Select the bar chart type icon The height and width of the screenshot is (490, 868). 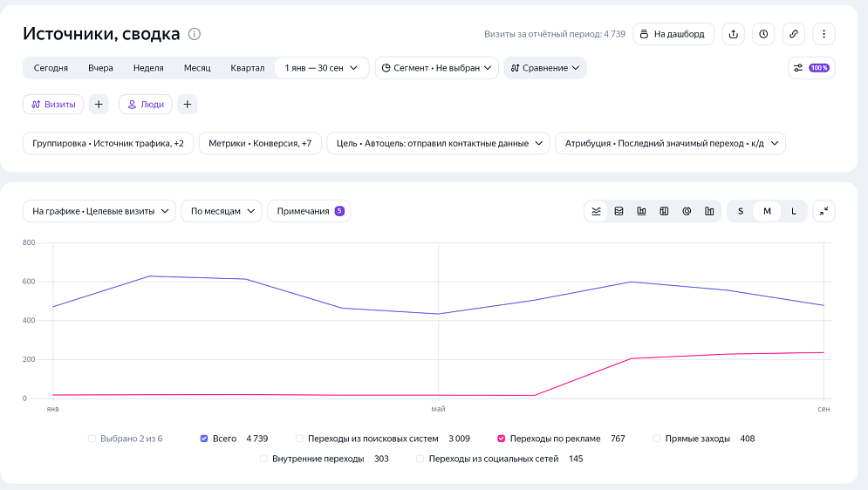(641, 211)
